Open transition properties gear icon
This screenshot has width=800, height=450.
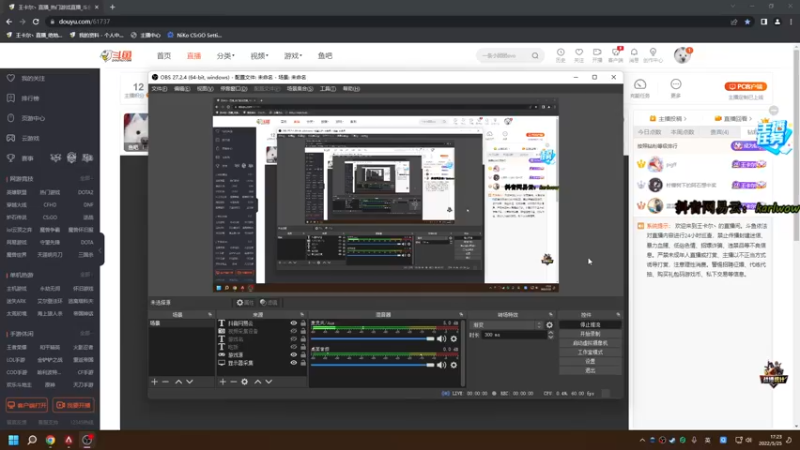(549, 325)
